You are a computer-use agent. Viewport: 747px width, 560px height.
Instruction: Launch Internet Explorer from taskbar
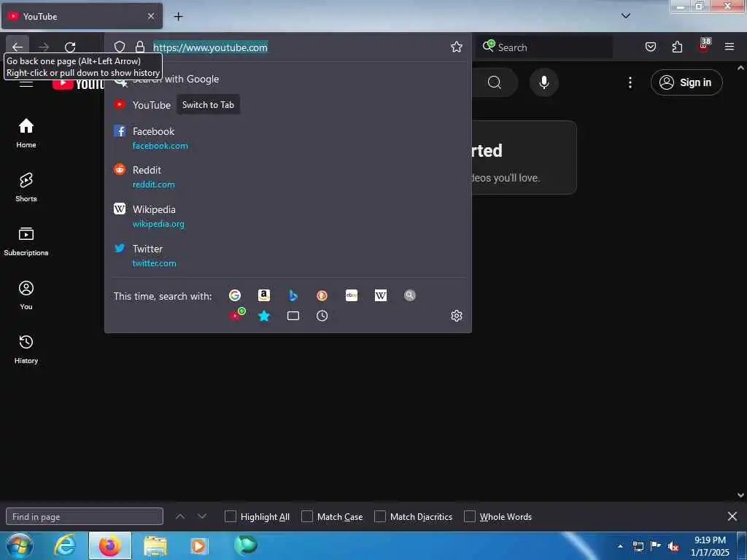pos(64,546)
